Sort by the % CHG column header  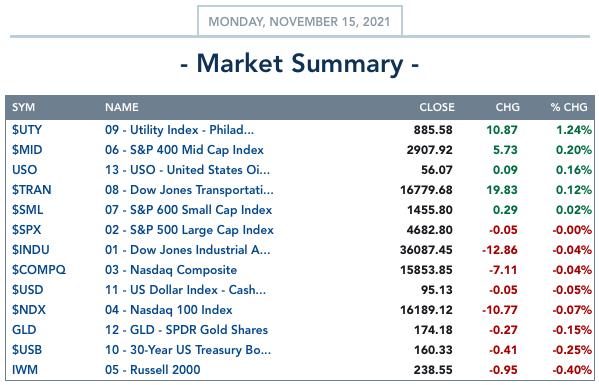[x=569, y=107]
